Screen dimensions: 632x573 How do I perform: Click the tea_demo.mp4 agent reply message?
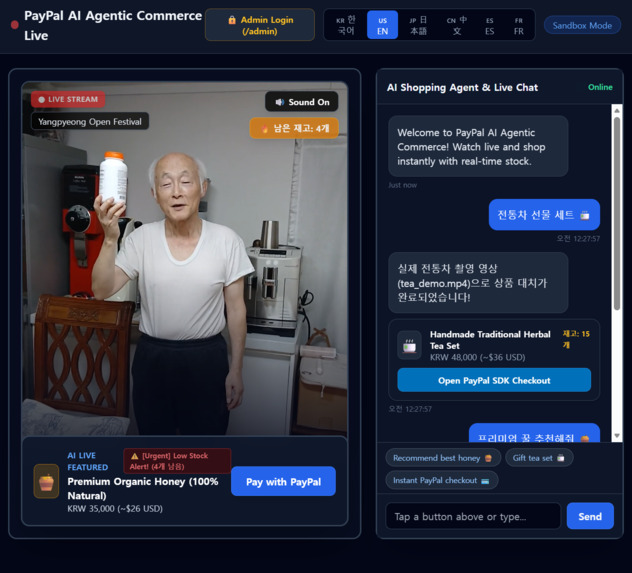[x=478, y=282]
